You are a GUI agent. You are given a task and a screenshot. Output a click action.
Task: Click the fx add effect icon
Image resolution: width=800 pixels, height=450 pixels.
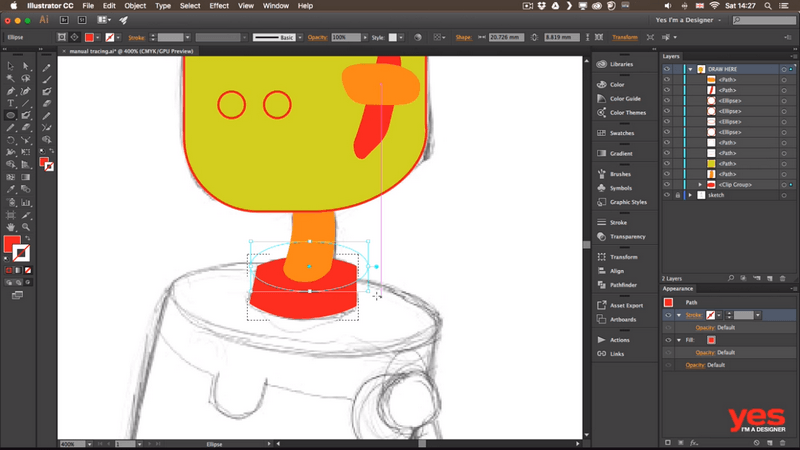692,442
